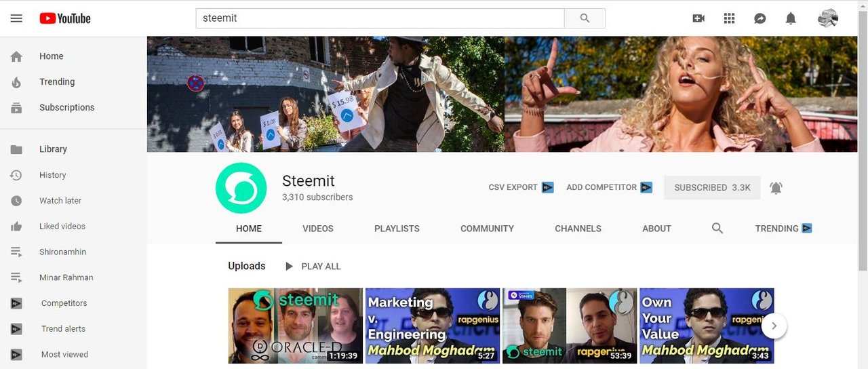This screenshot has width=868, height=369.
Task: Open the hamburger guide menu
Action: pyautogui.click(x=16, y=18)
